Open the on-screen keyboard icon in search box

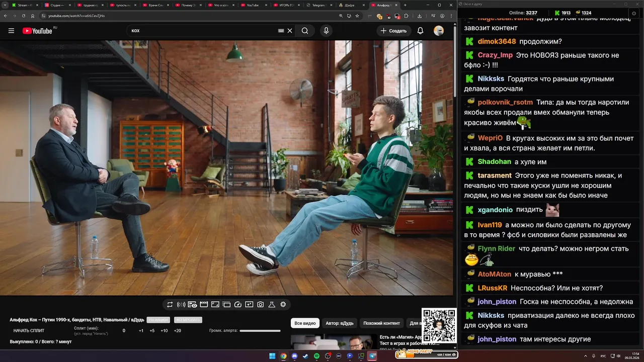281,31
